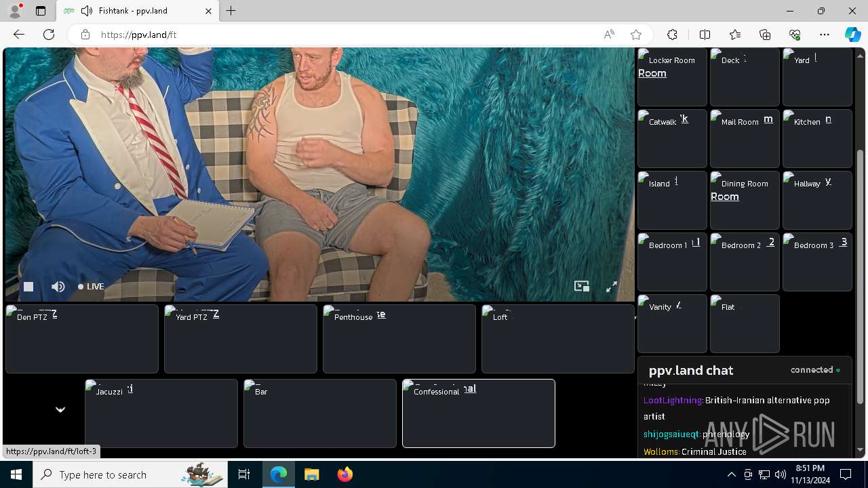Open File Explorer from the taskbar

click(311, 474)
